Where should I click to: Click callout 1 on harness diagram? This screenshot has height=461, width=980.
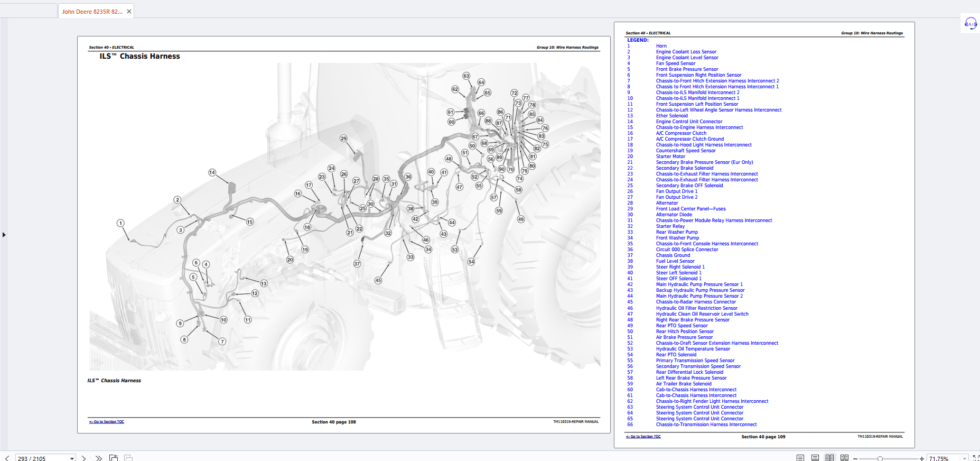point(120,223)
